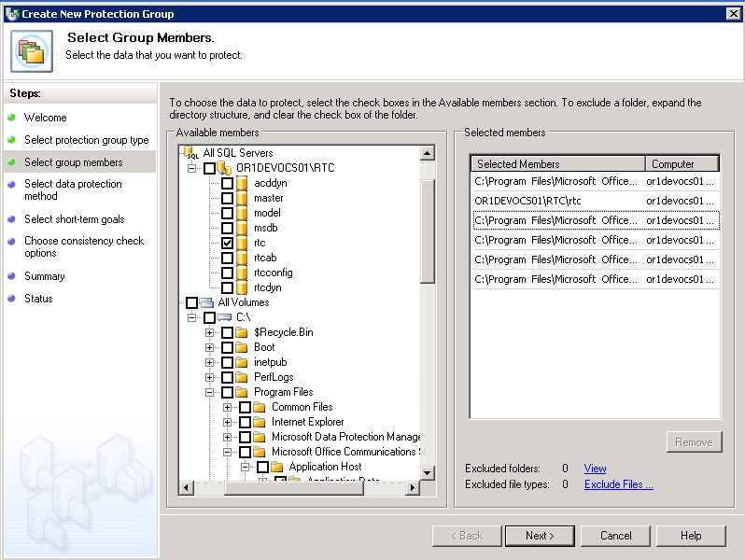Click the tree's vertical scrollbar thumb
The image size is (745, 560).
pyautogui.click(x=428, y=231)
